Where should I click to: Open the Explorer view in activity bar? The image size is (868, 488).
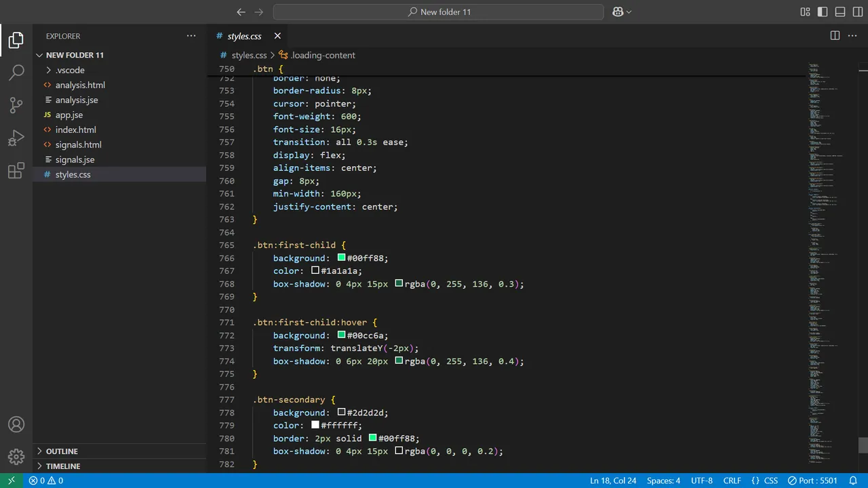pyautogui.click(x=16, y=41)
